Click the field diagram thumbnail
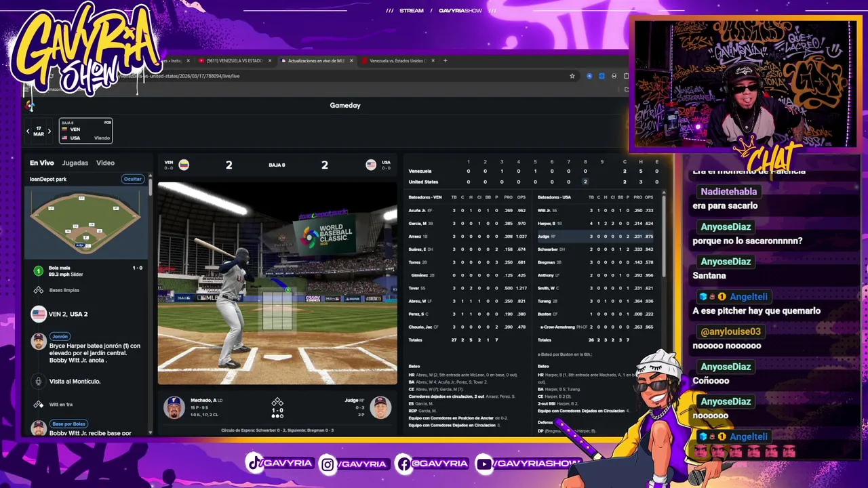This screenshot has width=868, height=488. coord(86,222)
